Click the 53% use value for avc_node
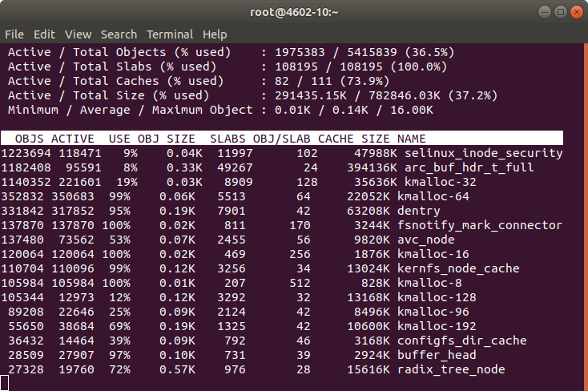The width and height of the screenshot is (588, 391). 119,240
